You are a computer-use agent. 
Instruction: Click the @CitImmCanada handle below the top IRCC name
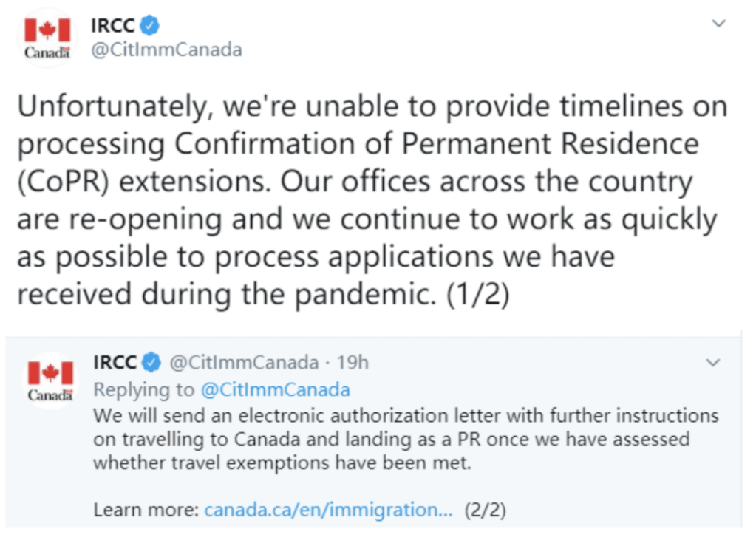click(x=166, y=50)
